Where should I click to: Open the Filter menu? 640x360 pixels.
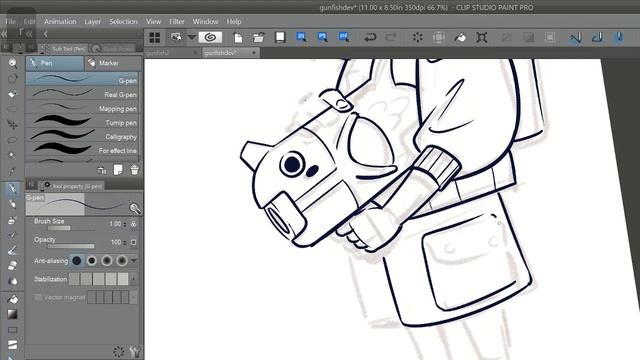pos(176,21)
